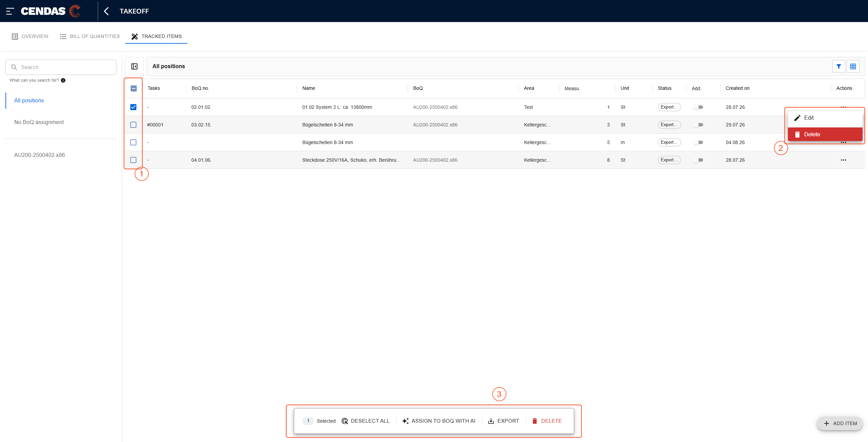Select No BoQ assignment in the sidebar

[x=39, y=122]
